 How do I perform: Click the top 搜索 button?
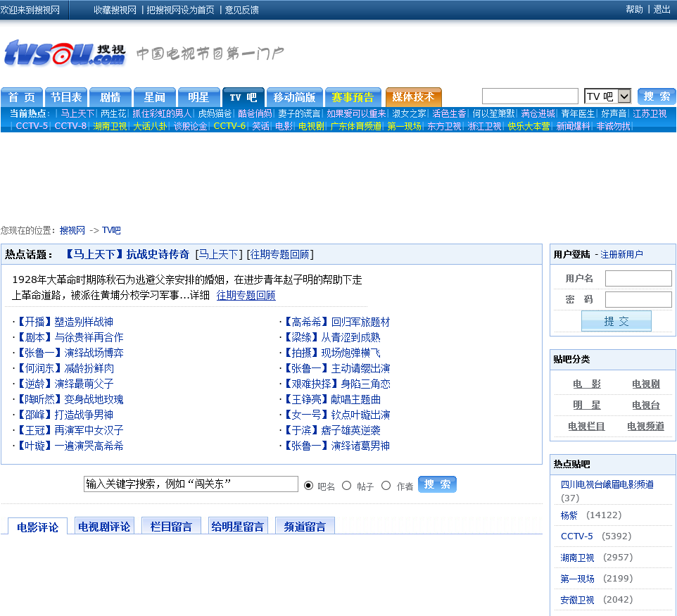656,96
